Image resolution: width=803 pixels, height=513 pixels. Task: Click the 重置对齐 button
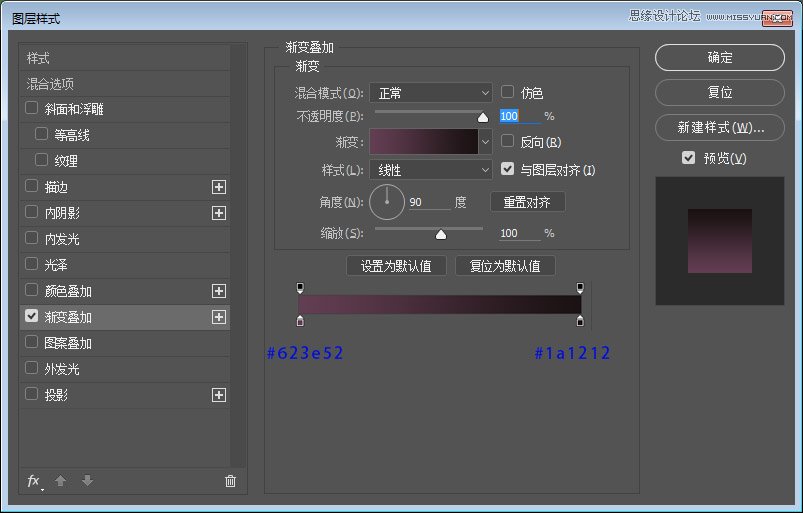point(527,202)
